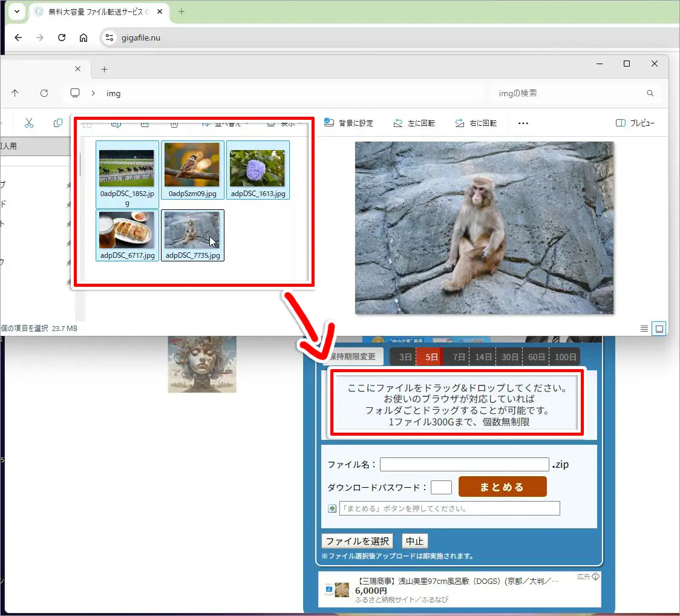Open the Explorer see more (…) menu
This screenshot has height=616, width=680.
pos(523,123)
